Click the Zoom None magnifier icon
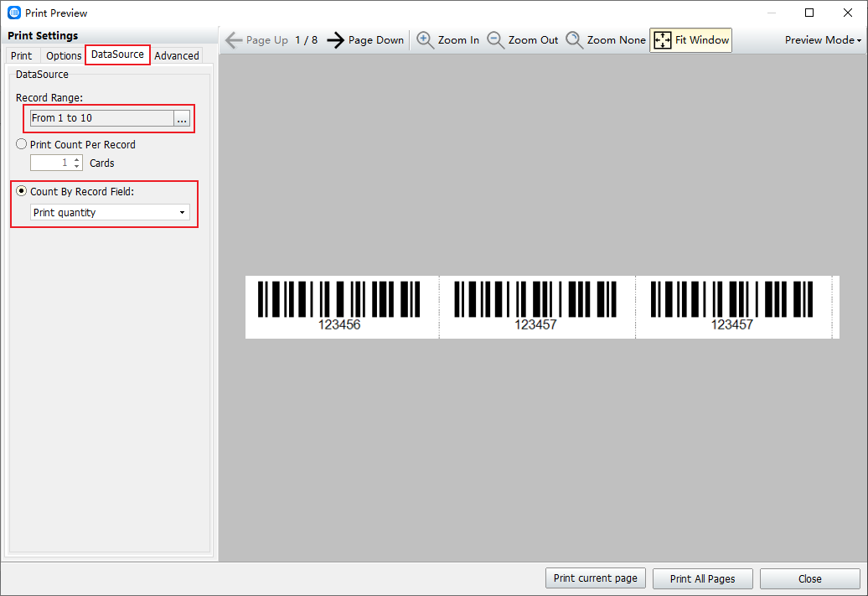 (574, 40)
